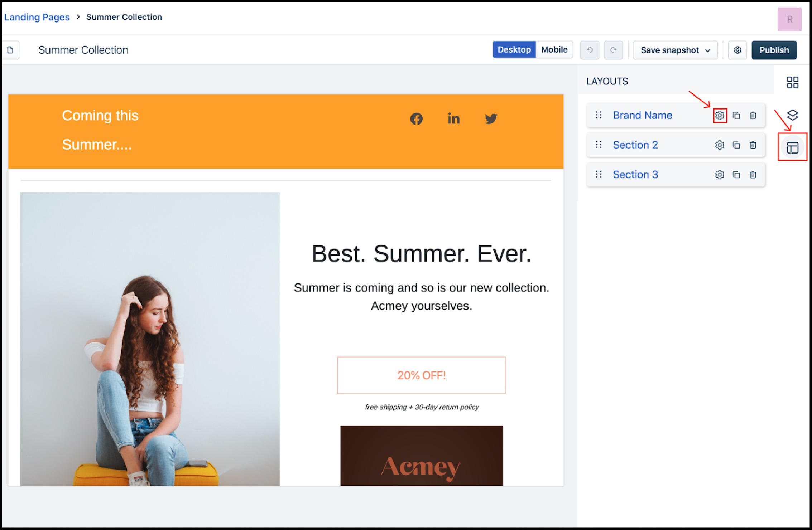Go back to Landing Pages breadcrumb link
Screen dimensions: 812x530
37,17
